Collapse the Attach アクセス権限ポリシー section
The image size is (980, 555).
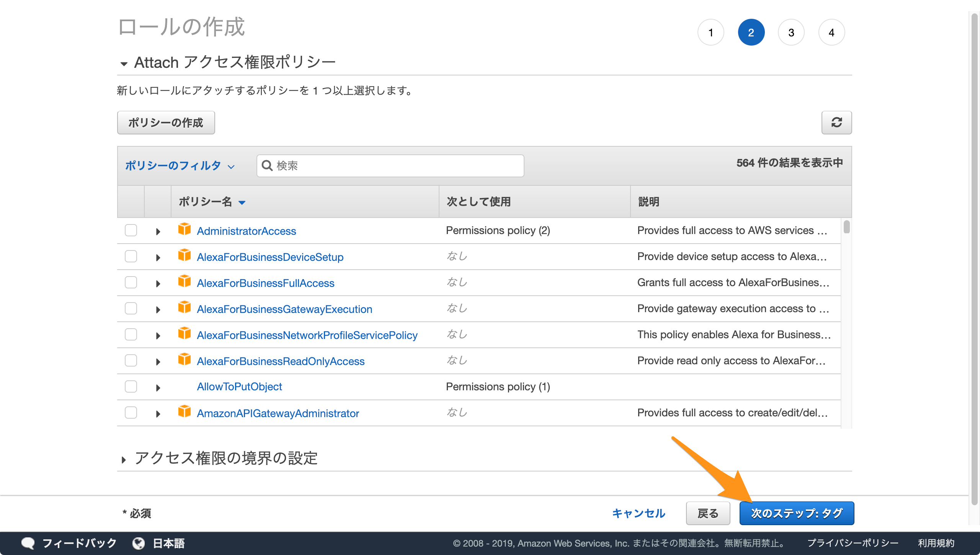pos(124,64)
